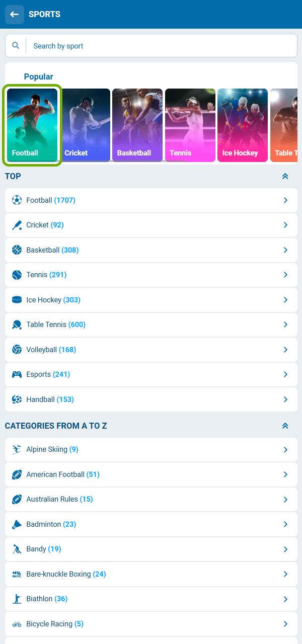This screenshot has width=302, height=644.
Task: Click the ice hockey puck icon
Action: [17, 300]
